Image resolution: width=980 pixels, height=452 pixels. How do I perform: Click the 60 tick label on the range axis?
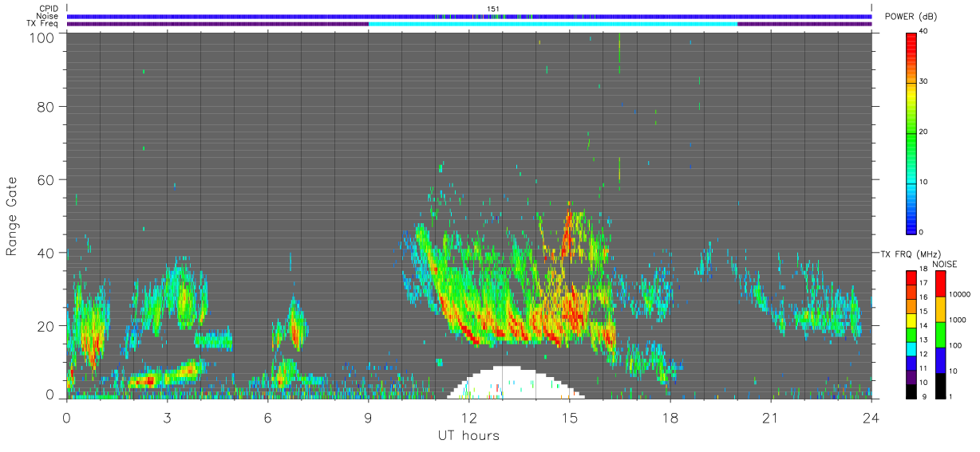46,179
